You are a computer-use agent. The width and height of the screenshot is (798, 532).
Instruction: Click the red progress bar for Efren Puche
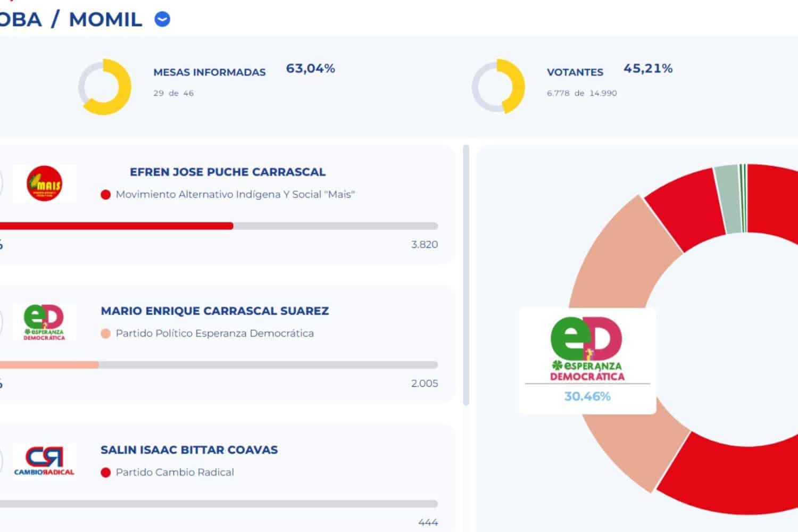(x=117, y=226)
